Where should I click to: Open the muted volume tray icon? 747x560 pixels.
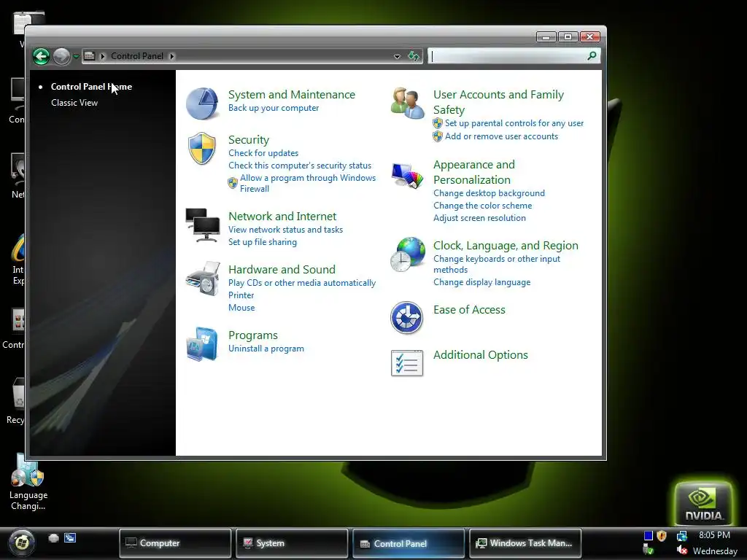click(x=682, y=551)
